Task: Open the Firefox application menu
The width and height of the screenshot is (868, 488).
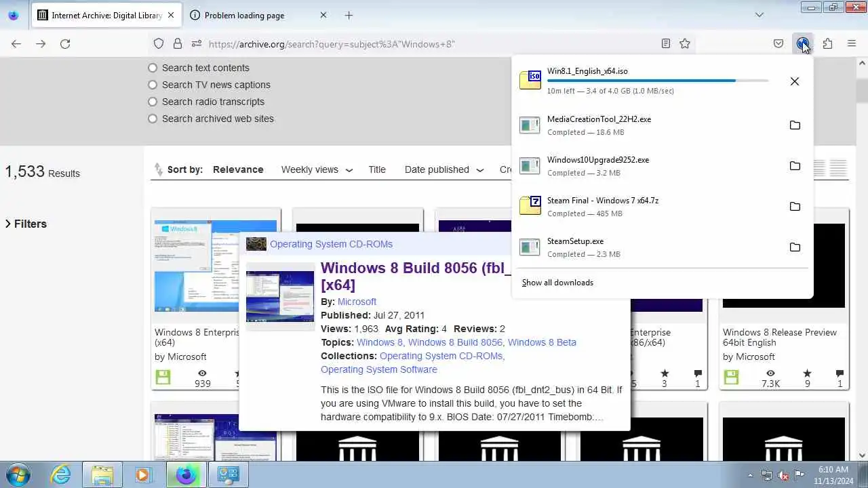Action: point(852,43)
